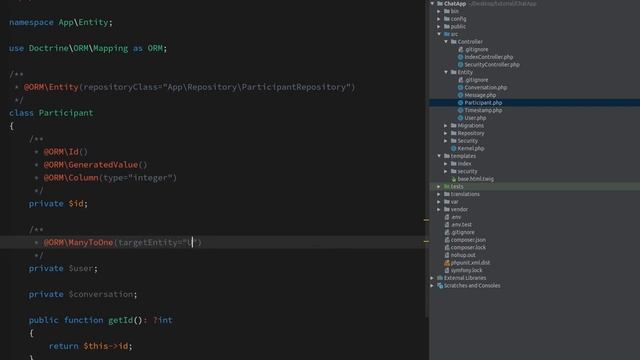The width and height of the screenshot is (640, 360).
Task: Expand the vendor folder arrow
Action: 439,209
